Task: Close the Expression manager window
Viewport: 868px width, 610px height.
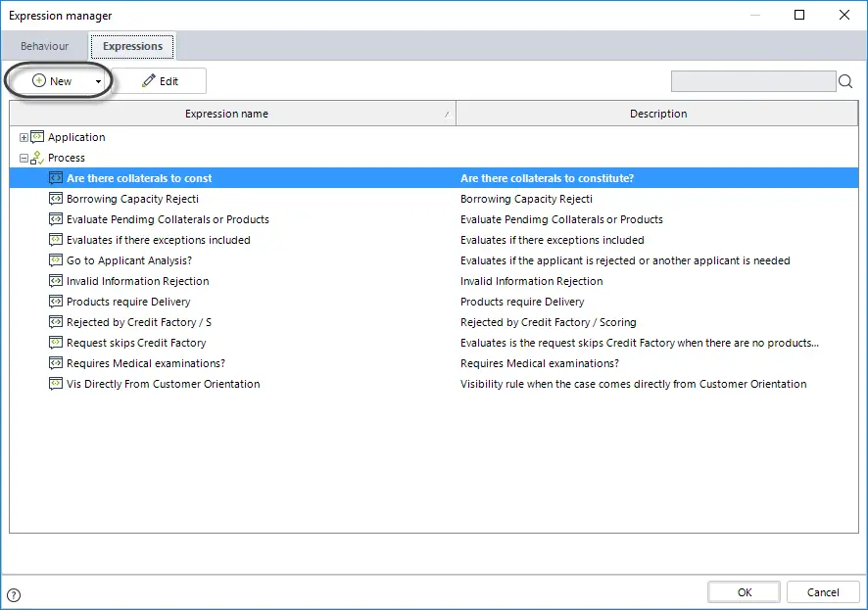Action: 844,15
